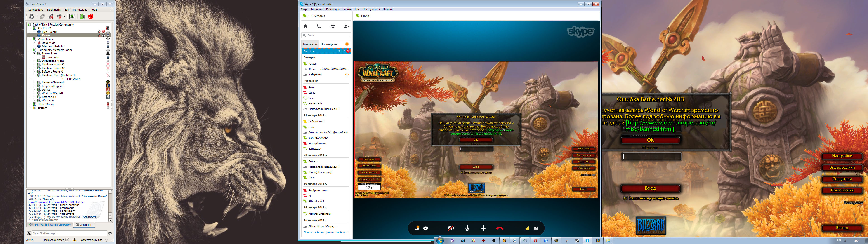Open Инструменты menu in Skype
The height and width of the screenshot is (244, 868).
pos(371,9)
